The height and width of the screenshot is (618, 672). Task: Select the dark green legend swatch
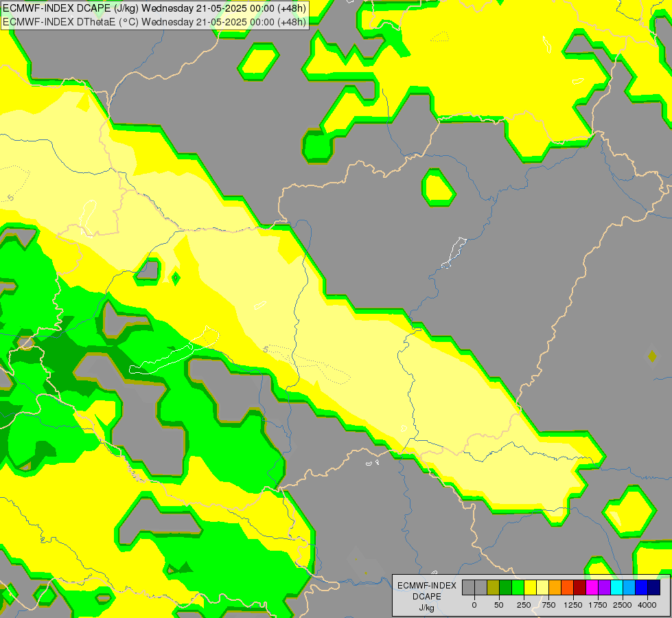point(506,588)
